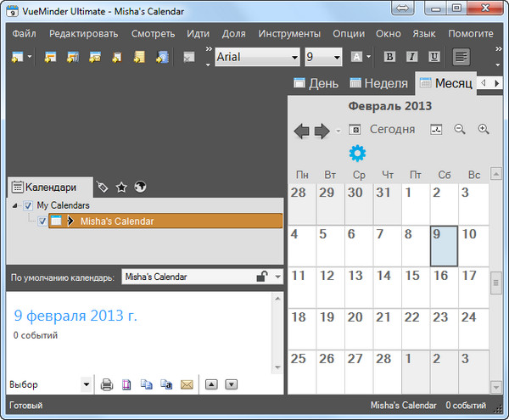Viewport: 509px width, 420px height.
Task: Uncheck Misha's Calendar checkbox
Action: click(42, 221)
